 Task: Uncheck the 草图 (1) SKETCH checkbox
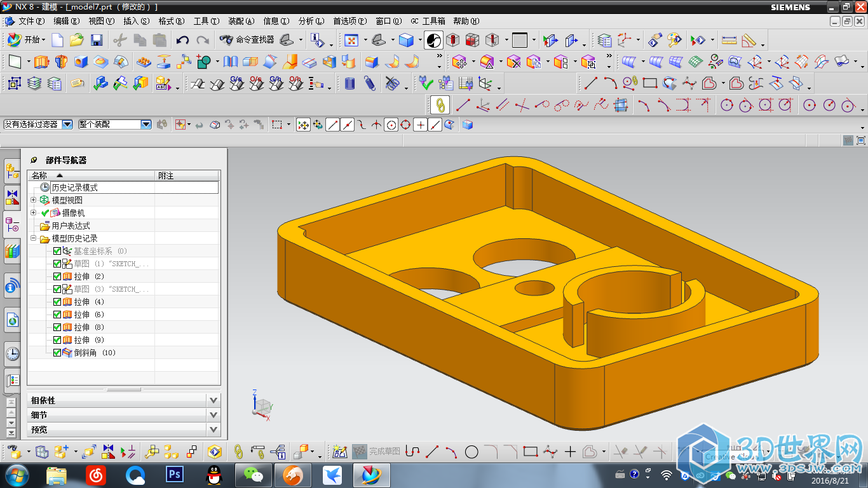[57, 264]
